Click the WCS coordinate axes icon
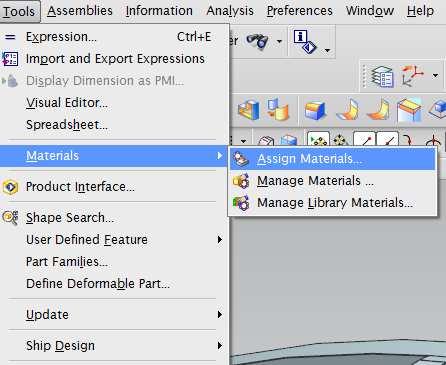The image size is (446, 365). [412, 76]
